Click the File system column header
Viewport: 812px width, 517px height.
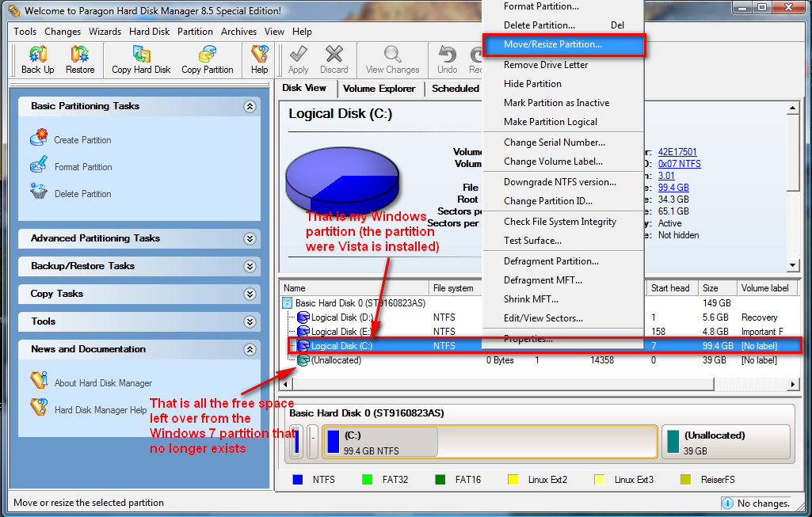(456, 288)
